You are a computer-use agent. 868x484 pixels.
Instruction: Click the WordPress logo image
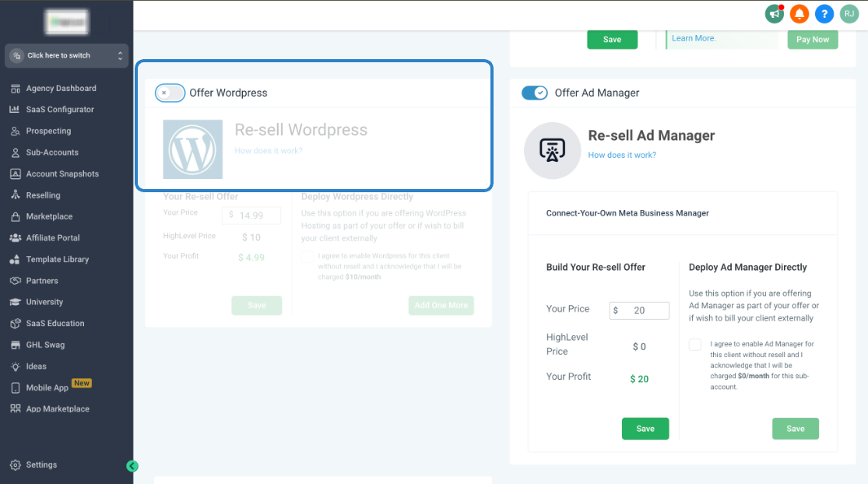(x=192, y=149)
